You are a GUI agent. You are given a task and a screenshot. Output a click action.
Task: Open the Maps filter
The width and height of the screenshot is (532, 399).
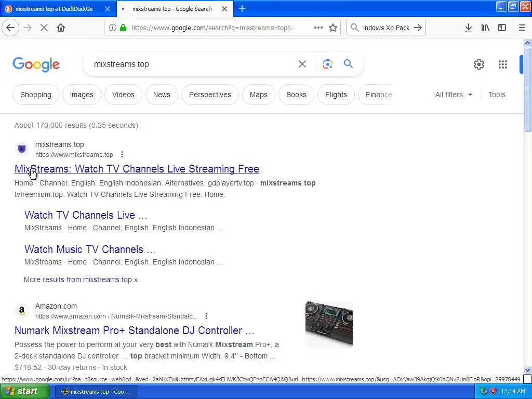coord(258,95)
